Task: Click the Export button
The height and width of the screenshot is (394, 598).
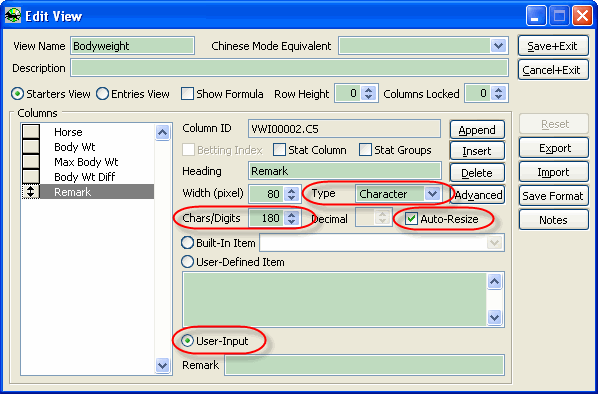Action: (x=554, y=148)
